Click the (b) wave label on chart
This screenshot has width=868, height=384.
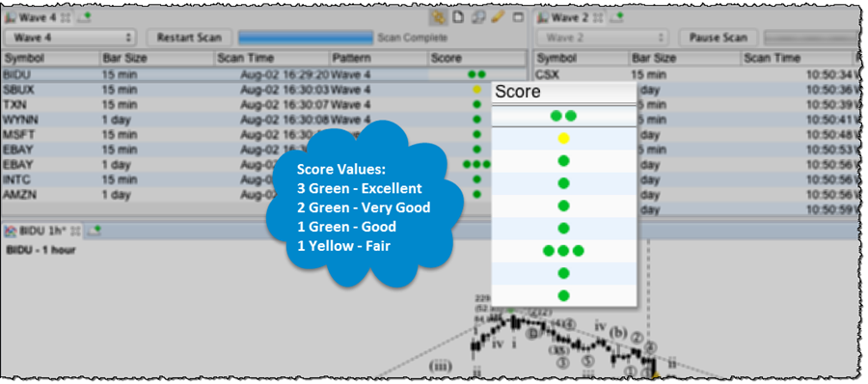(x=618, y=333)
